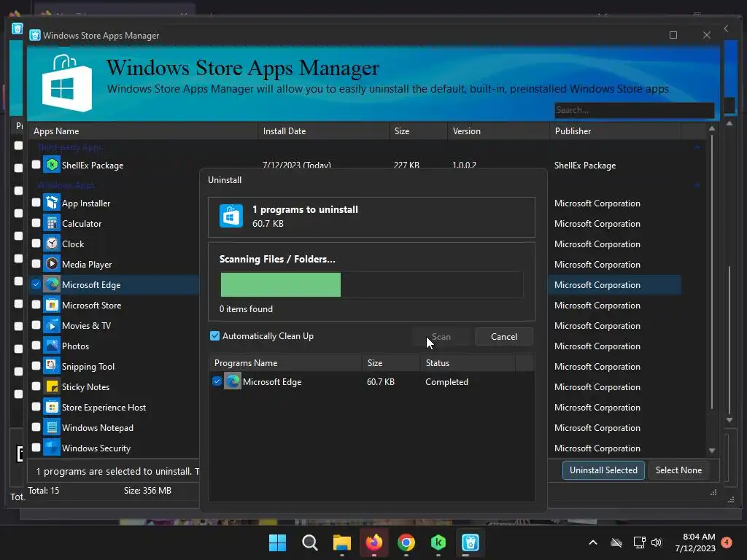Click scroll down arrow of app list
Viewport: 747px width, 560px height.
(x=712, y=450)
